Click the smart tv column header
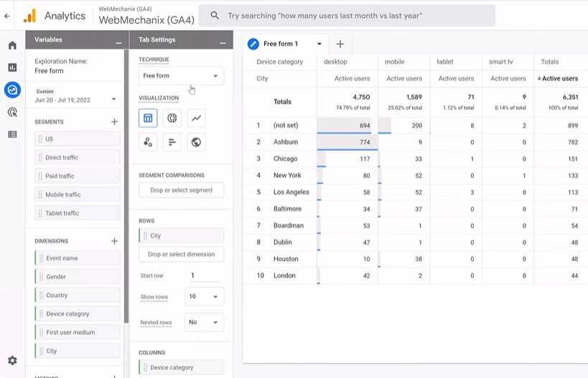 [500, 62]
